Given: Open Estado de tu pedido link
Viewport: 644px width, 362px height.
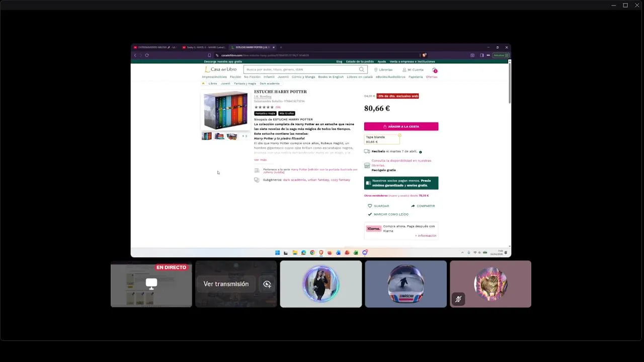Looking at the screenshot, I should click(360, 61).
